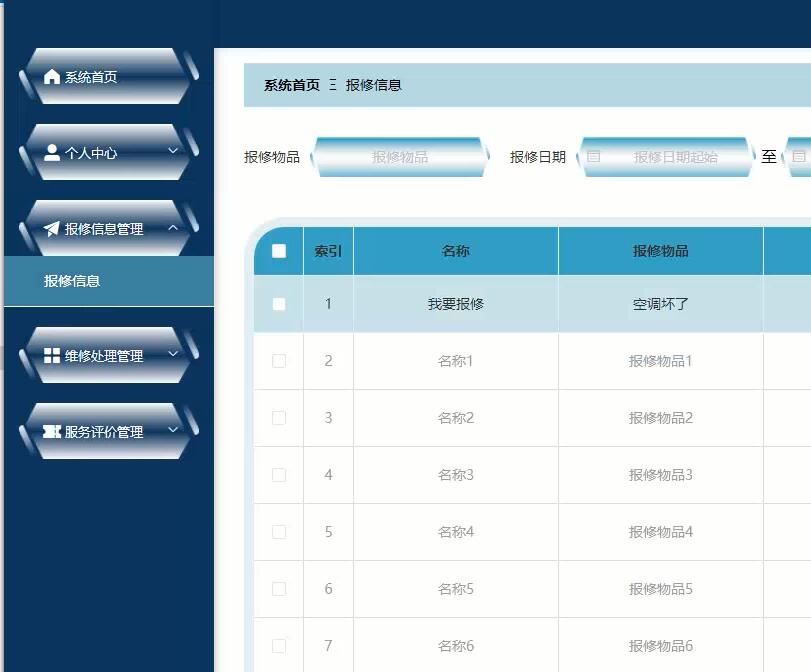811x672 pixels.
Task: Click the 空调坏了 cell
Action: tap(660, 304)
